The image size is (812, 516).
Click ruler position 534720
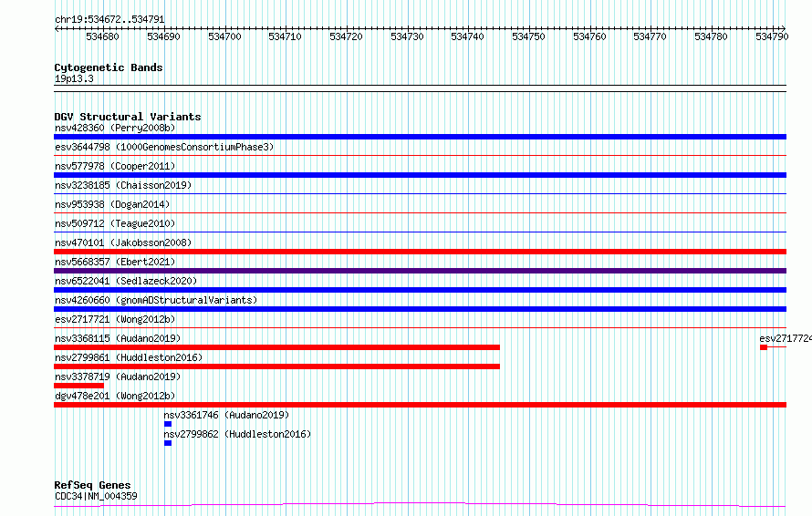click(x=346, y=36)
